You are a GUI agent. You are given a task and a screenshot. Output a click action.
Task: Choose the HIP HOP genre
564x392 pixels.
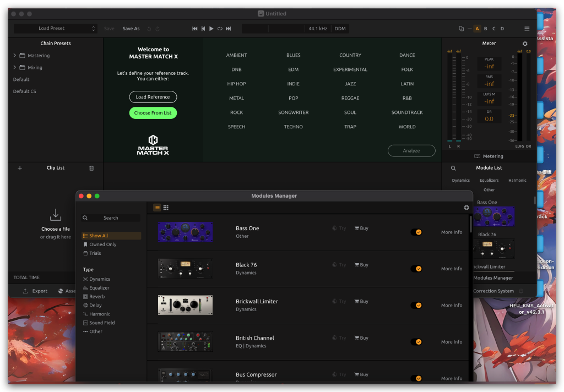pyautogui.click(x=236, y=84)
